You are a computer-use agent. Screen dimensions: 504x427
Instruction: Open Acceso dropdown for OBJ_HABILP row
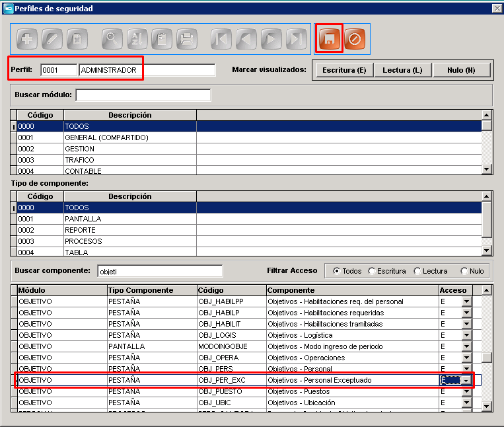coord(466,313)
